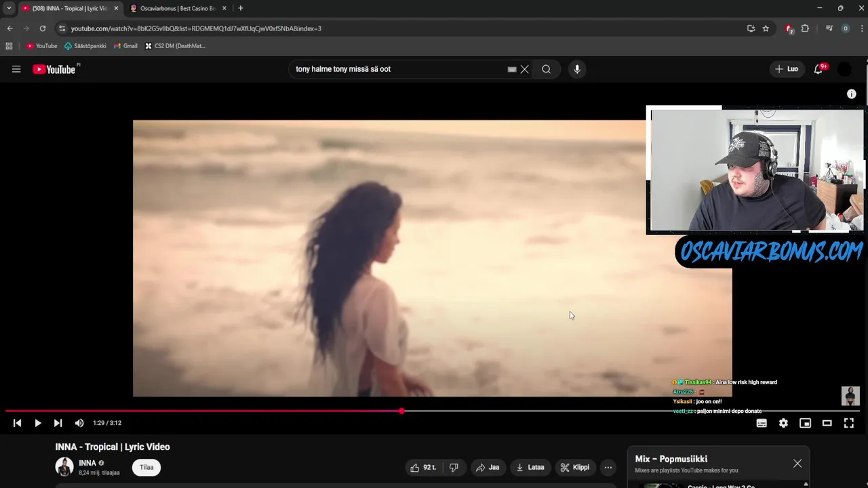Open player settings gear
Screen dimensions: 868x488
[x=783, y=423]
